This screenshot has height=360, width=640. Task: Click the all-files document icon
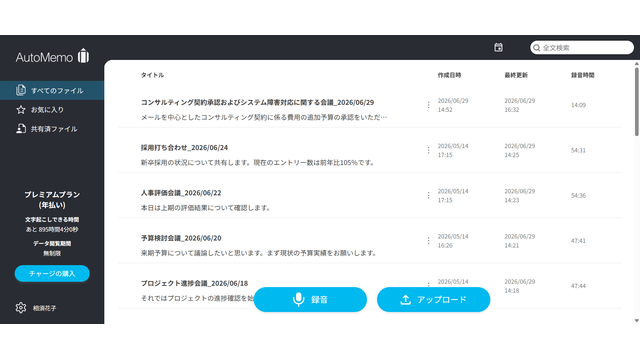coord(21,90)
